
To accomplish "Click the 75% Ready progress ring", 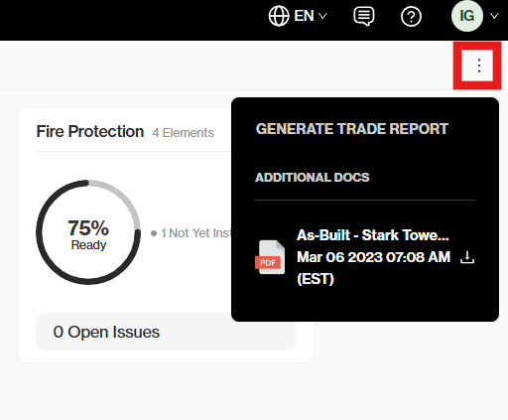I will pos(88,232).
